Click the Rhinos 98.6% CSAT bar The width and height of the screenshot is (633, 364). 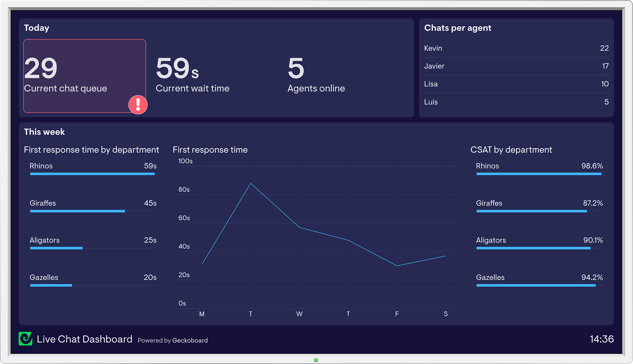pos(539,174)
